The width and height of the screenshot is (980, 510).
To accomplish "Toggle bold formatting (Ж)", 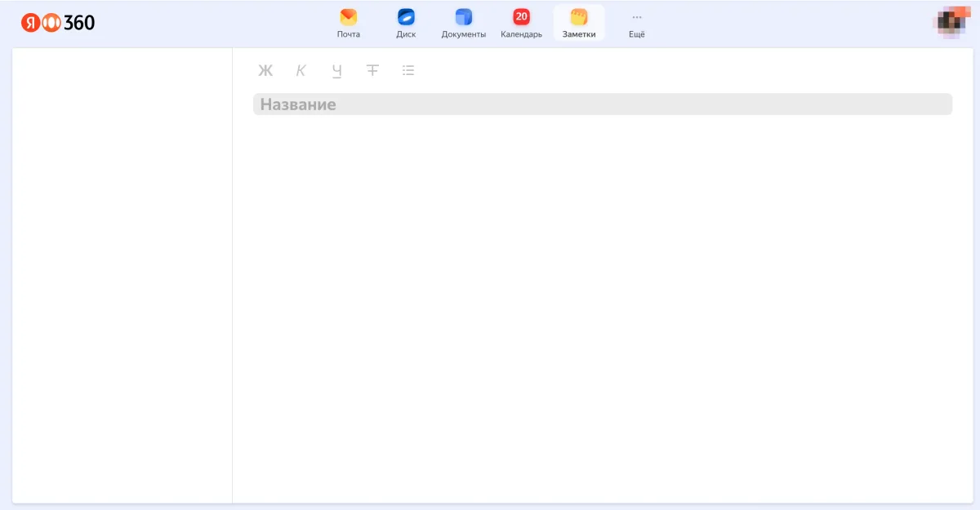I will tap(265, 71).
